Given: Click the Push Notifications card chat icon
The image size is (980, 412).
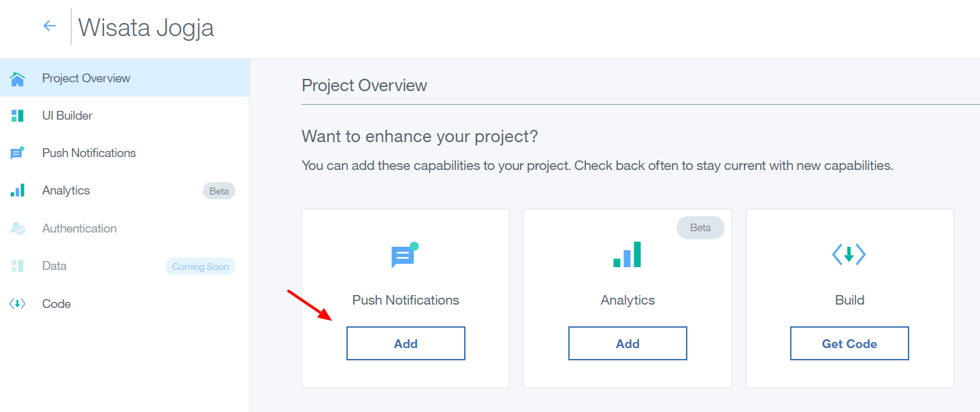Looking at the screenshot, I should tap(404, 255).
